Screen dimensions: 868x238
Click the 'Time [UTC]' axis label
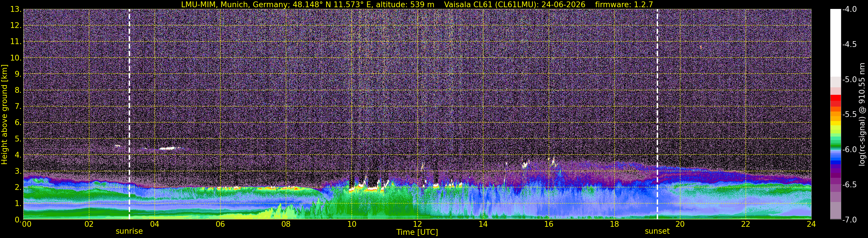coord(417,232)
